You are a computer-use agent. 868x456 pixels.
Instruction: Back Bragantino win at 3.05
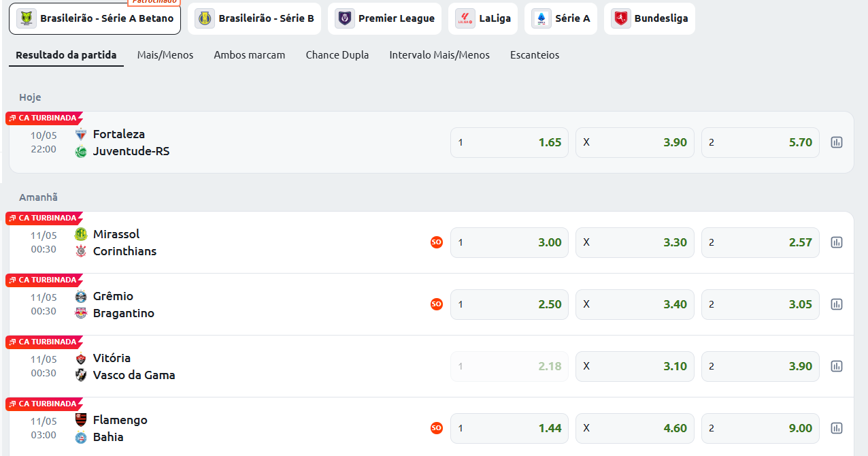[761, 304]
